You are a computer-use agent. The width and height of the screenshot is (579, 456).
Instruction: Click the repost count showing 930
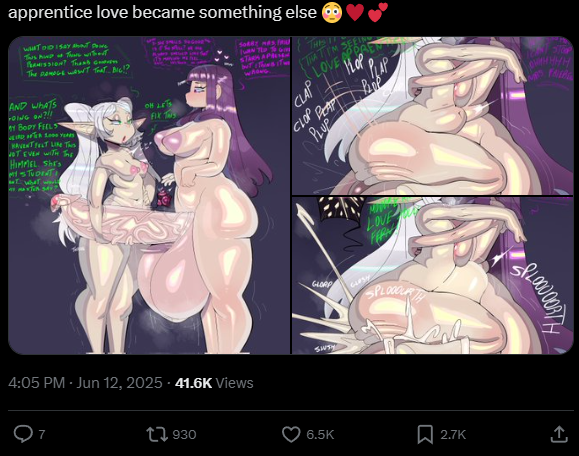pos(184,435)
